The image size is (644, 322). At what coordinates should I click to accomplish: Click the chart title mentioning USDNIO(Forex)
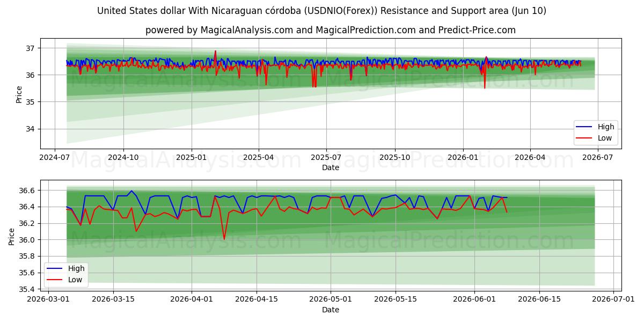322,11
